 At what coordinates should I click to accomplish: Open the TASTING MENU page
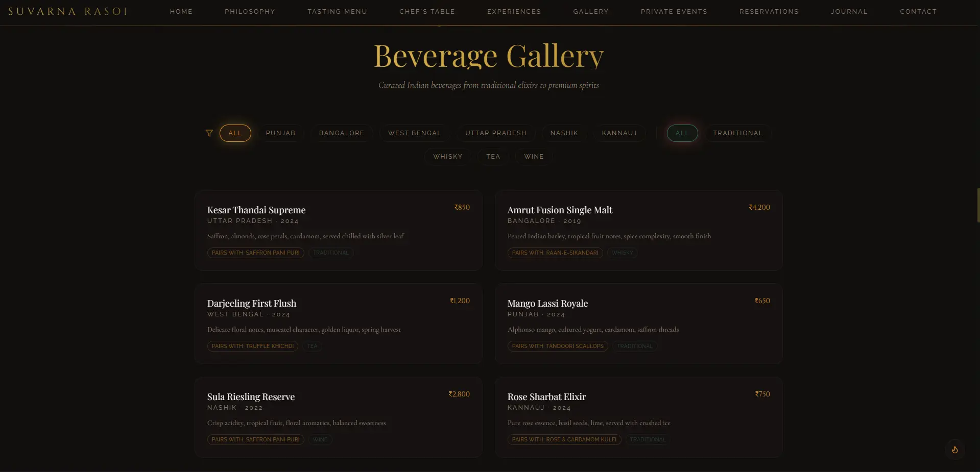click(337, 11)
